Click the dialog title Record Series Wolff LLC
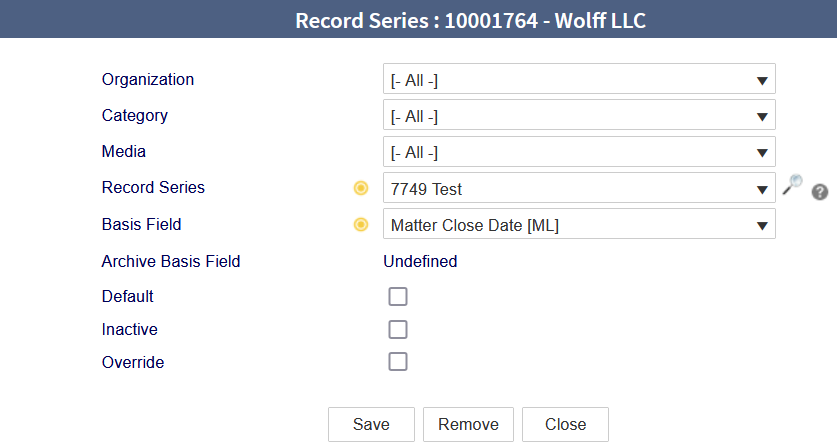Image resolution: width=837 pixels, height=443 pixels. click(470, 20)
